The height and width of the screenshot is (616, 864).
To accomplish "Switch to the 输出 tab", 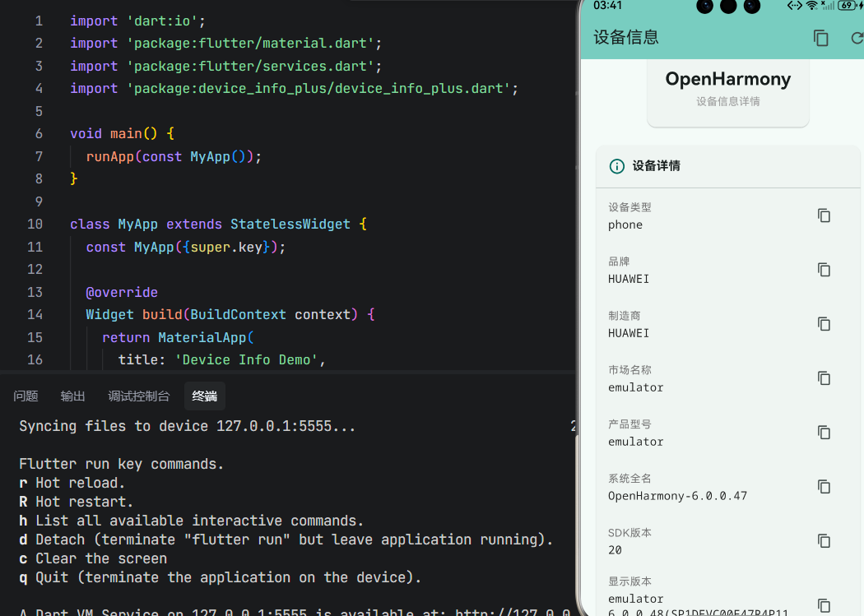I will [x=72, y=396].
